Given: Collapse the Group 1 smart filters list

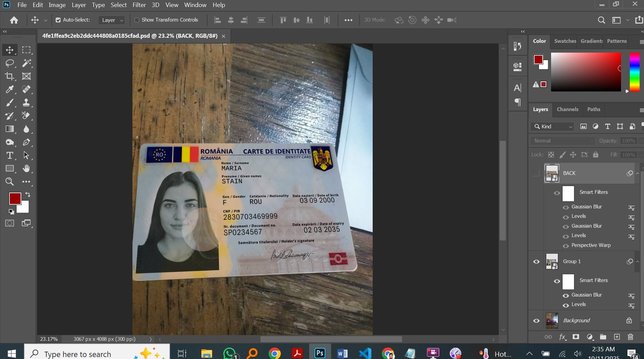Looking at the screenshot, I should click(637, 262).
